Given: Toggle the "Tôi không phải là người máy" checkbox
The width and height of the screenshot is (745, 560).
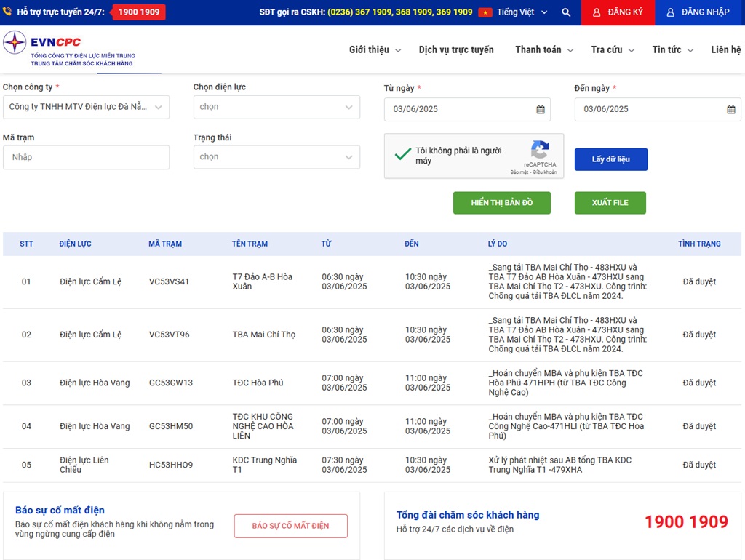Looking at the screenshot, I should 402,154.
